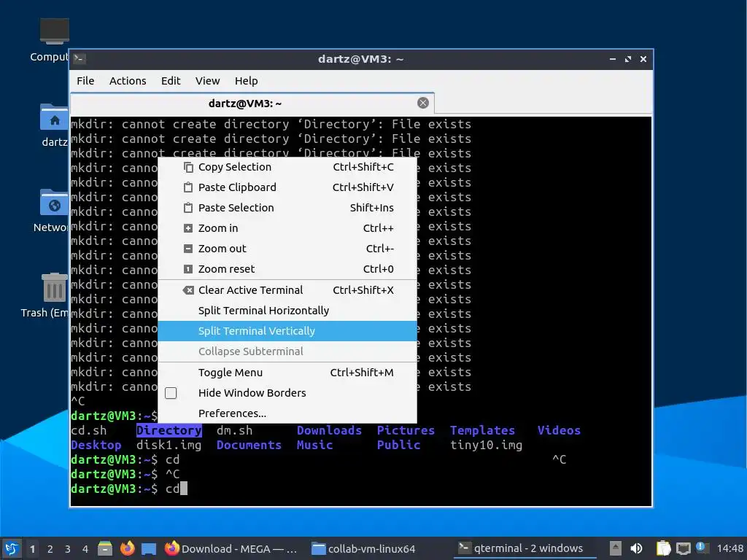Click the 14:48 clock in taskbar
The height and width of the screenshot is (560, 747).
tap(729, 548)
